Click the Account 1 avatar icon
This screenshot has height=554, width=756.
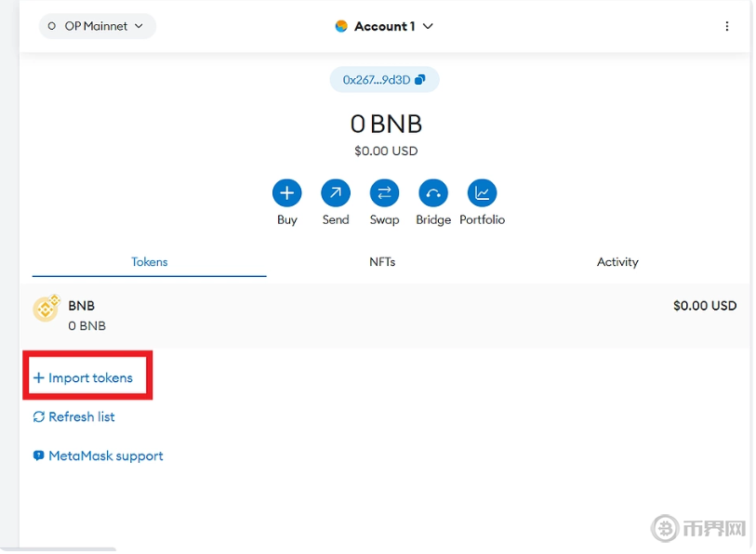[341, 27]
